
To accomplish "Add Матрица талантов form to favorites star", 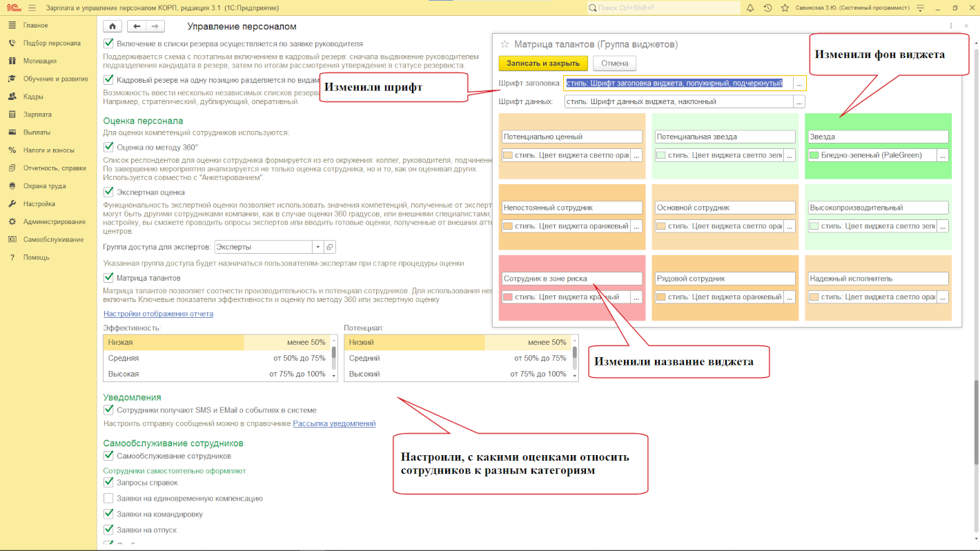I will coord(505,44).
